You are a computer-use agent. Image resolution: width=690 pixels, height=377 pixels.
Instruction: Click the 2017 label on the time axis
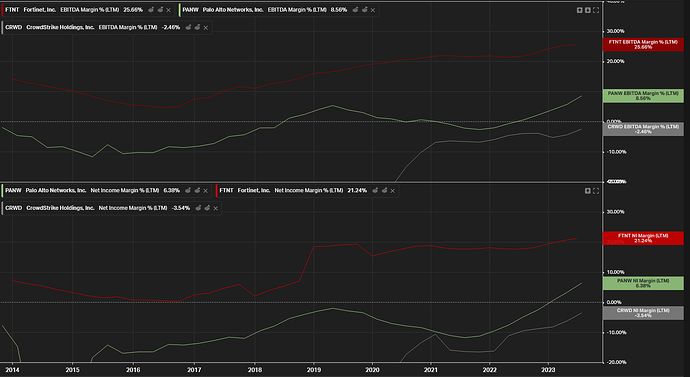(x=194, y=370)
